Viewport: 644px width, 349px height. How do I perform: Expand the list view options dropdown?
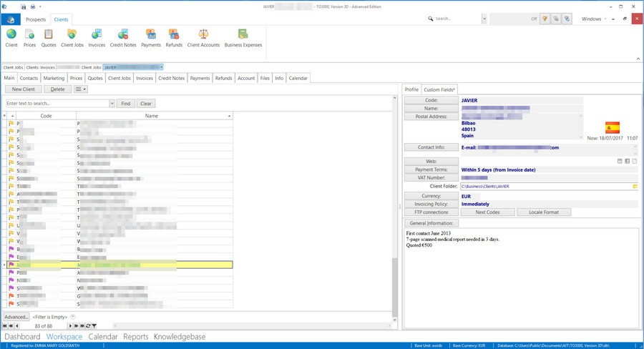81,89
